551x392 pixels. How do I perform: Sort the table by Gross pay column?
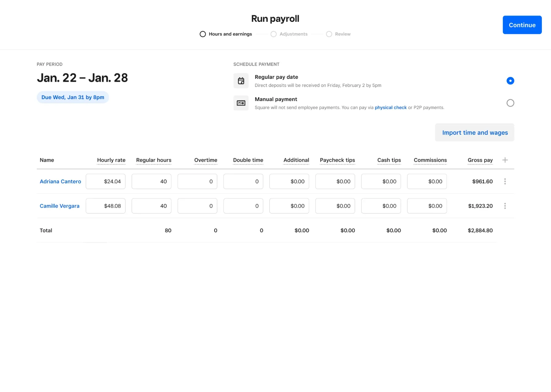[480, 160]
